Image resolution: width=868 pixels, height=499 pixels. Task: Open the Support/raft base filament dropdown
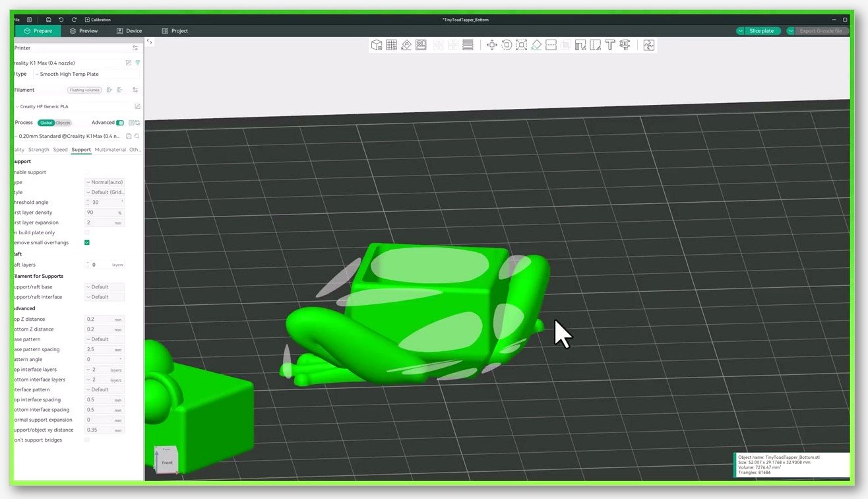tap(104, 287)
